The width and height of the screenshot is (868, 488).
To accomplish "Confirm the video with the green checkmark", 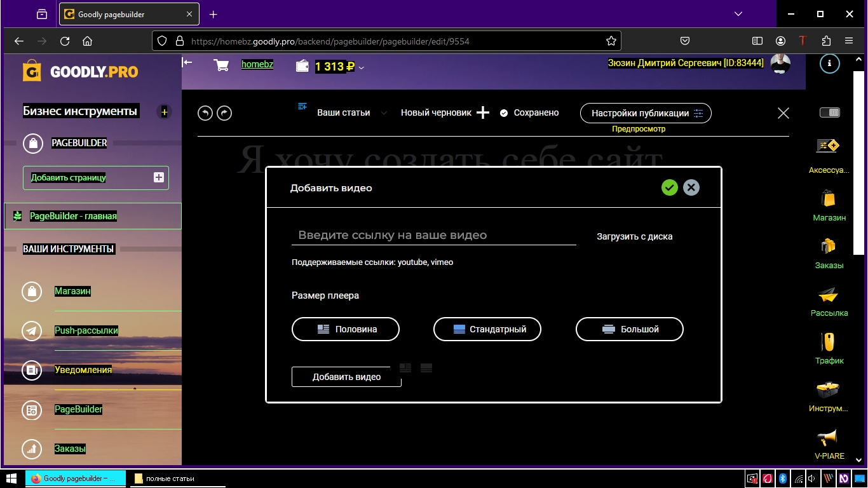I will click(669, 187).
